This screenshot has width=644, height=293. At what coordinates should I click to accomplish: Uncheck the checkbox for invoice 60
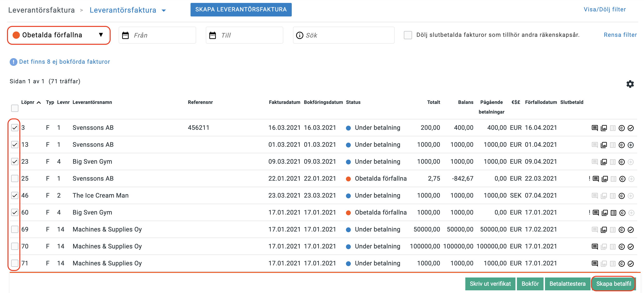15,213
